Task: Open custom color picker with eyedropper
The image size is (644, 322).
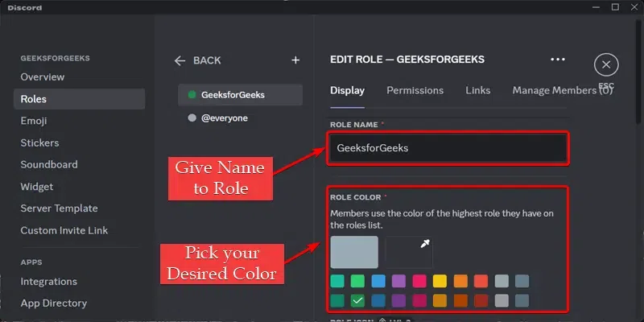Action: (409, 252)
